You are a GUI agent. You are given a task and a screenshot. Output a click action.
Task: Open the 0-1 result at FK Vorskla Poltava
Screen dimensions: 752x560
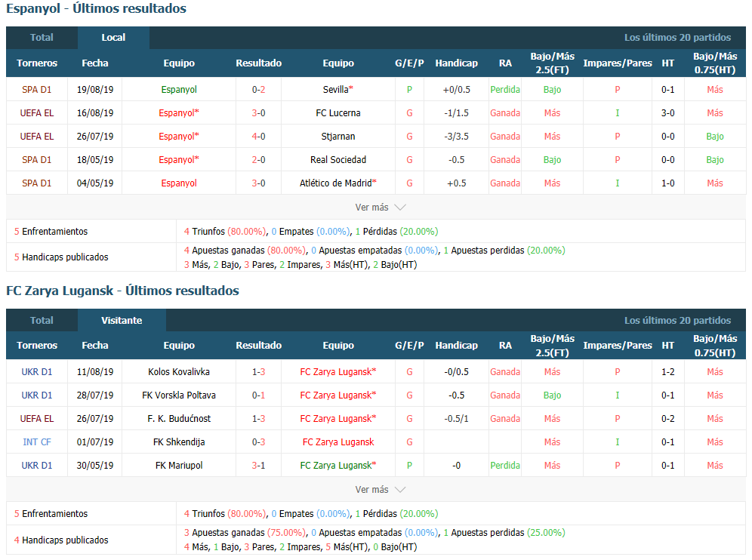click(258, 395)
